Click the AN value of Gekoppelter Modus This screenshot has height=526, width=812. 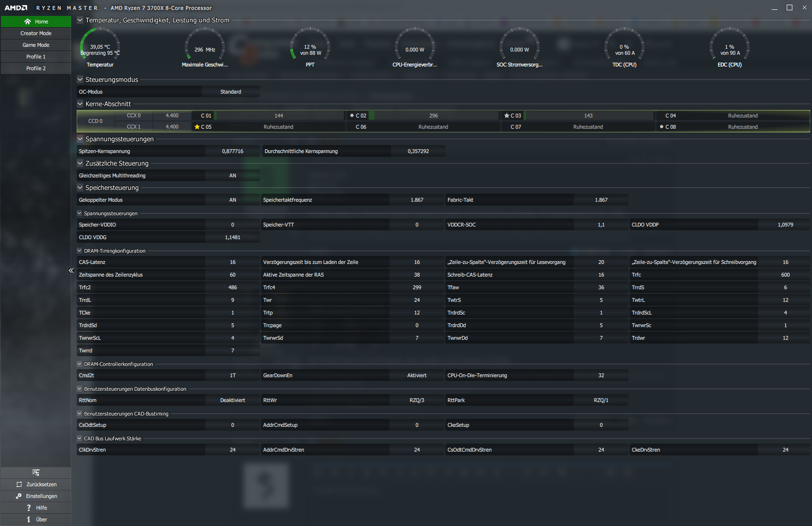[232, 200]
